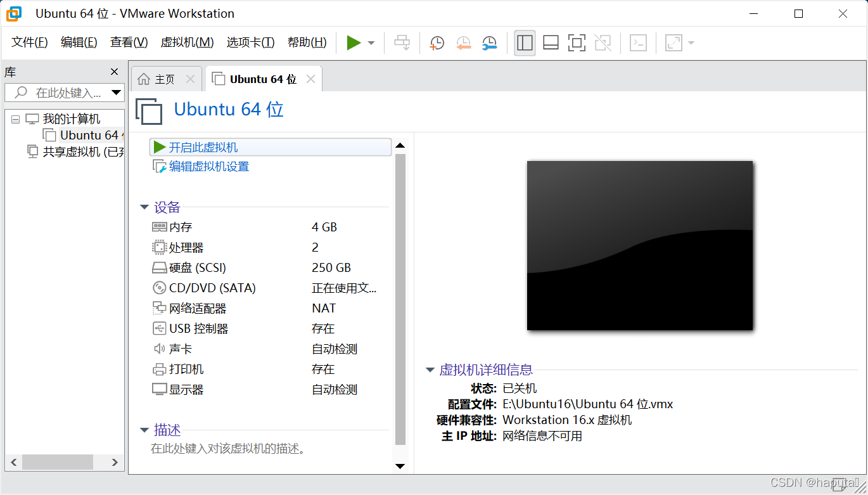The height and width of the screenshot is (495, 868).
Task: Click device list scrollbar down arrow
Action: [x=400, y=466]
